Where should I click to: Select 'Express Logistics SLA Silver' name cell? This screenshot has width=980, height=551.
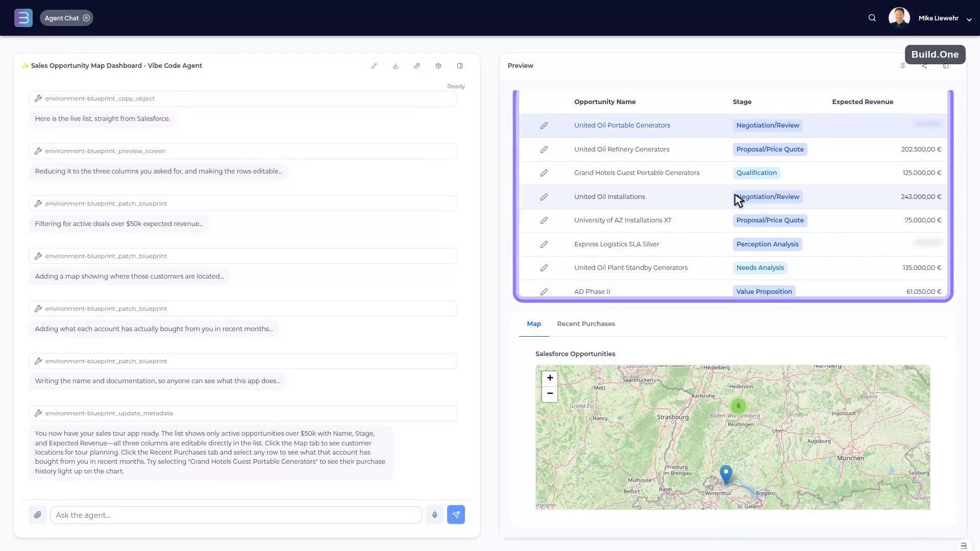617,244
